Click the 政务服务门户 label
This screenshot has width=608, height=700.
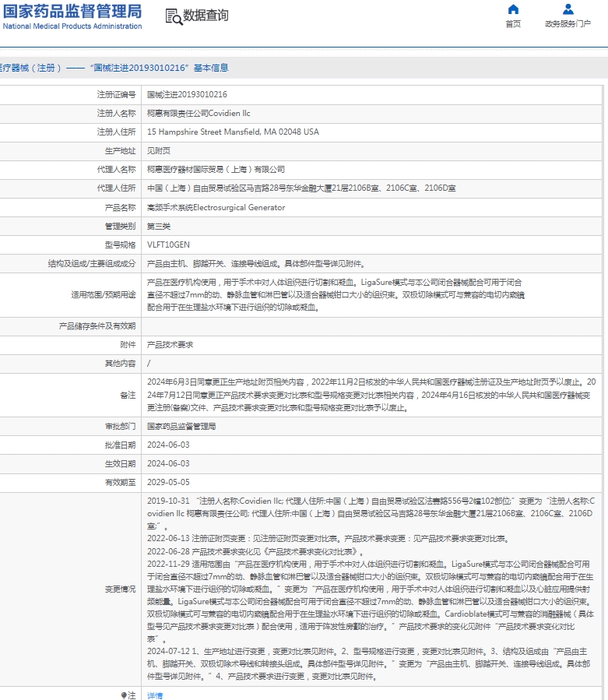(568, 23)
